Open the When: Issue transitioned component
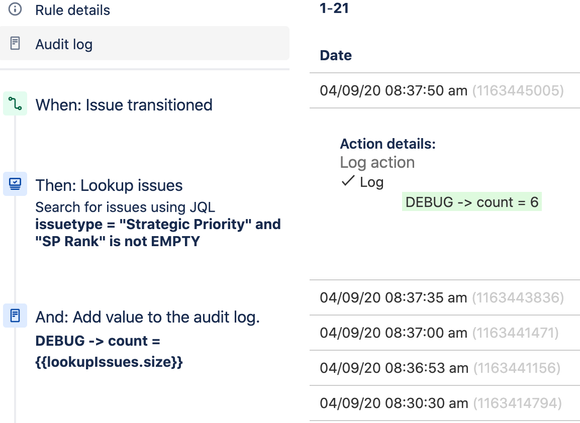Screen dimensions: 580x423 pyautogui.click(x=124, y=105)
